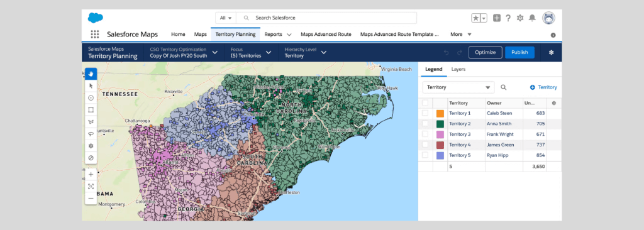Open Maps Advanced Route Template tab

click(x=399, y=35)
